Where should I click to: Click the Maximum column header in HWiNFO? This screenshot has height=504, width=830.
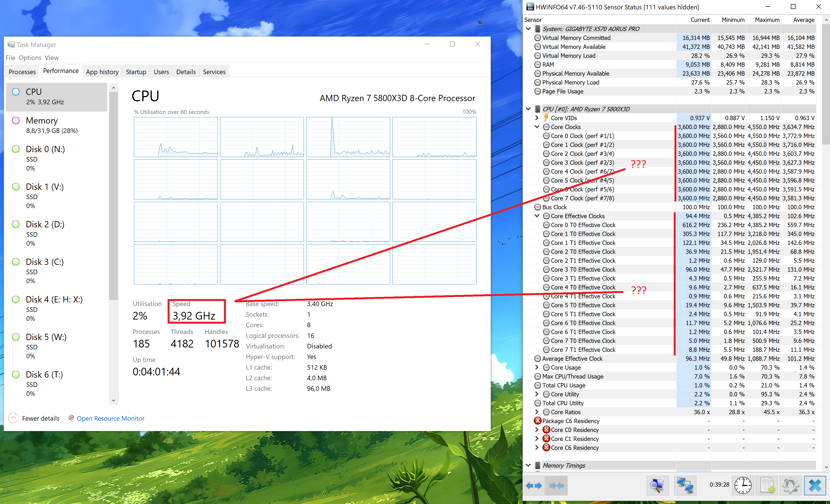[x=767, y=20]
